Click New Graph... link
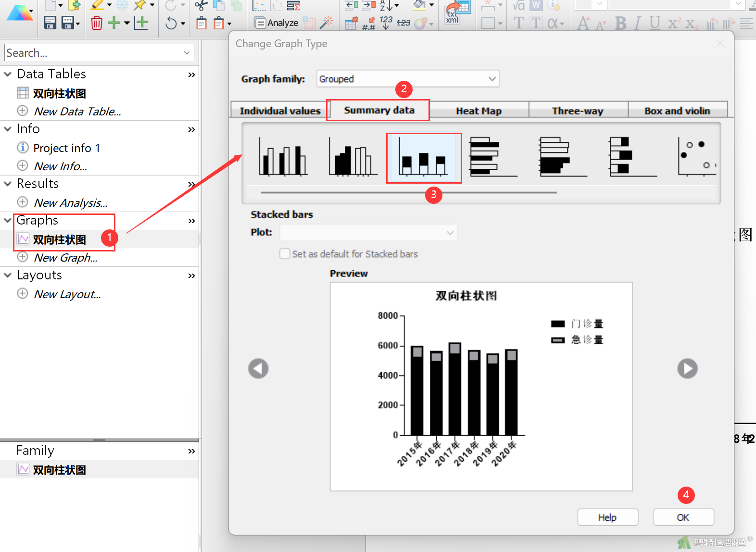 coord(65,258)
